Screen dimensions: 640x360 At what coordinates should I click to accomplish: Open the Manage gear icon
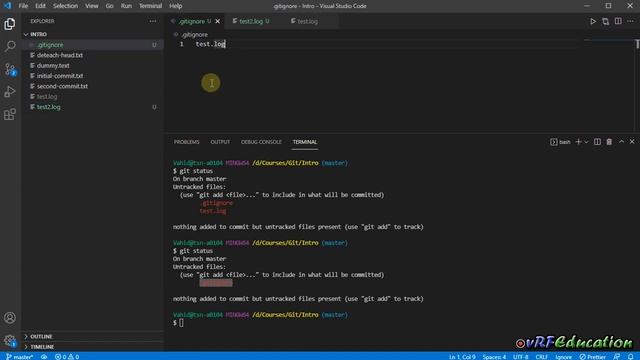coord(10,340)
